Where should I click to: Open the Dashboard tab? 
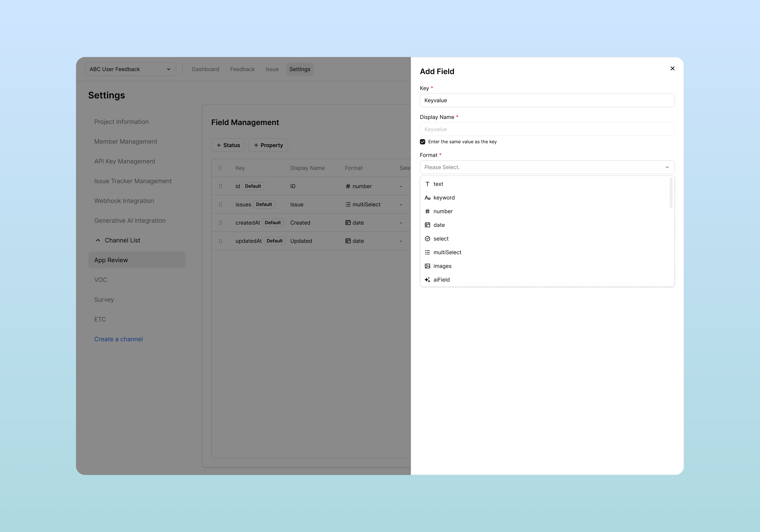click(205, 69)
